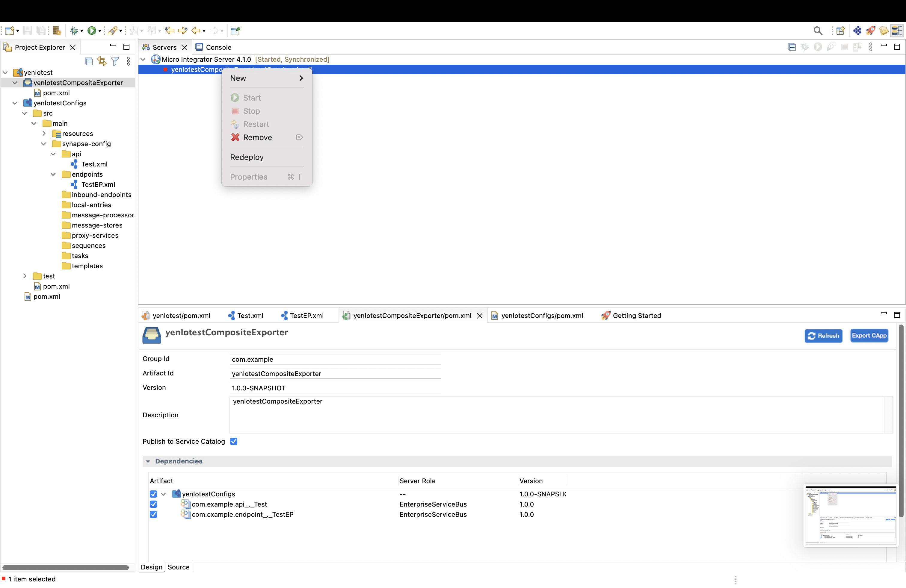Image resolution: width=906 pixels, height=588 pixels.
Task: Collapse the endpoints folder
Action: pyautogui.click(x=53, y=174)
